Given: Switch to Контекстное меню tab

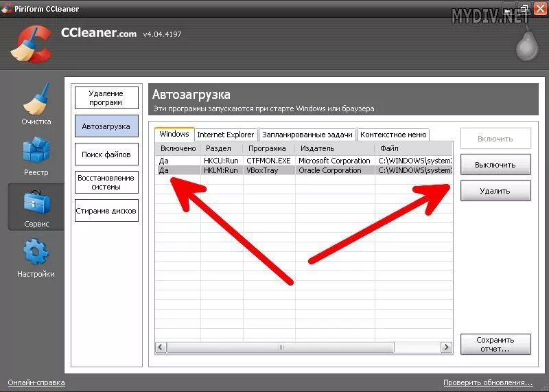Looking at the screenshot, I should click(x=393, y=135).
